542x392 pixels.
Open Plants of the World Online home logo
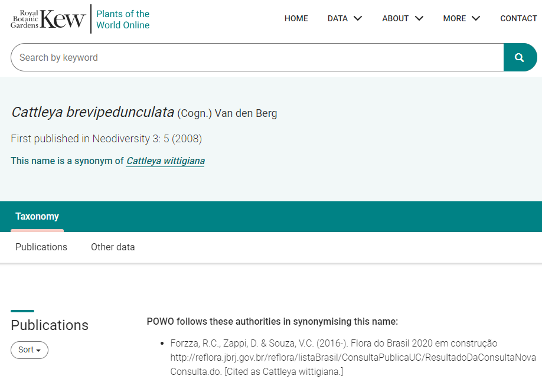pos(123,19)
